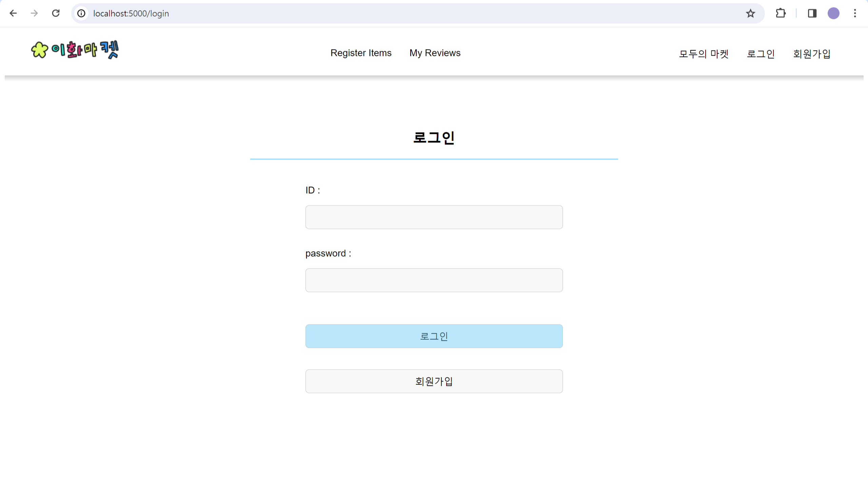The width and height of the screenshot is (868, 493).
Task: Click the browser forward arrow
Action: (34, 13)
